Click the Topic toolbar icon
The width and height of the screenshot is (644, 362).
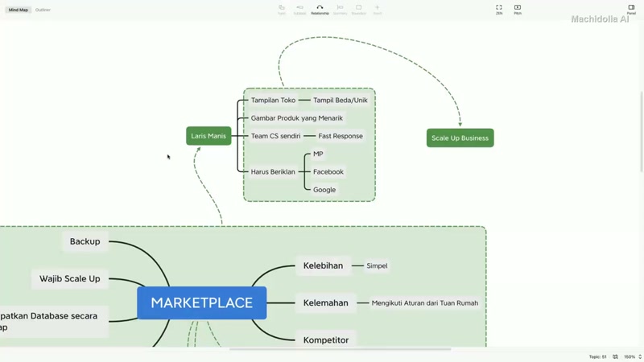coord(281,10)
